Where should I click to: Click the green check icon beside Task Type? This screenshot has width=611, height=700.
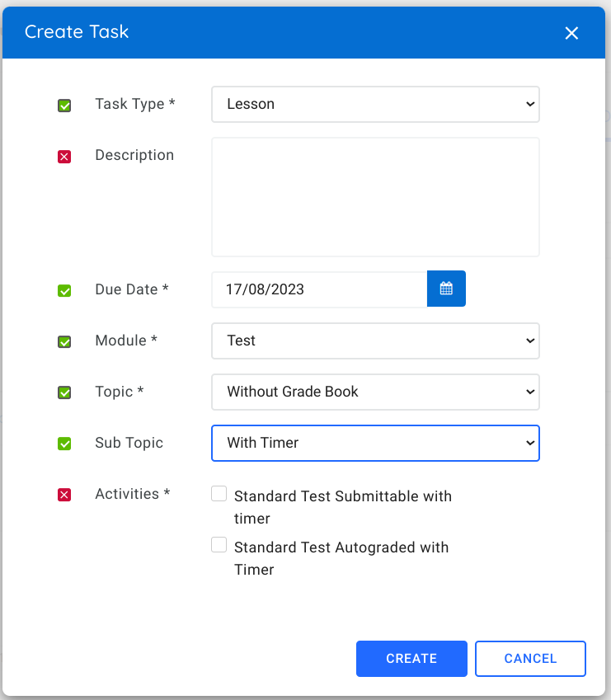63,106
